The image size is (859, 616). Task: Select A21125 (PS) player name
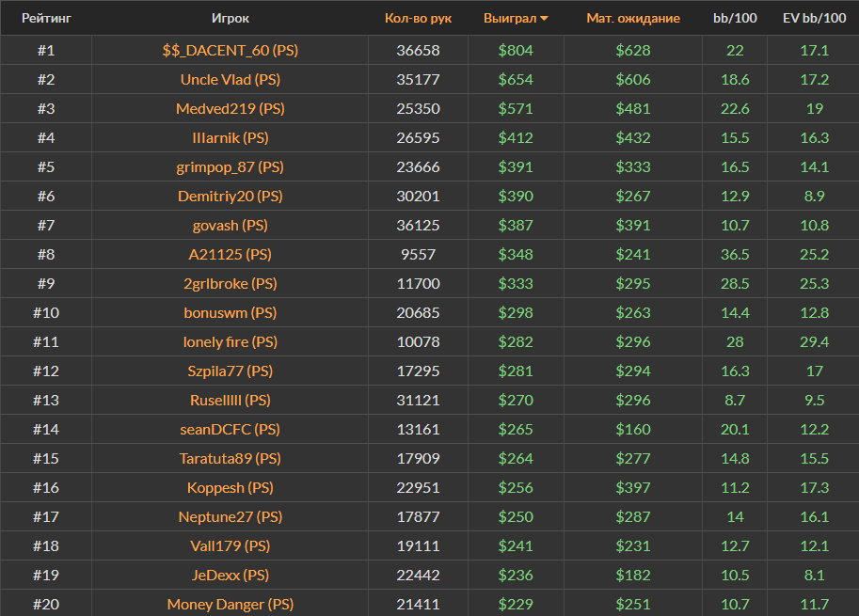click(231, 255)
